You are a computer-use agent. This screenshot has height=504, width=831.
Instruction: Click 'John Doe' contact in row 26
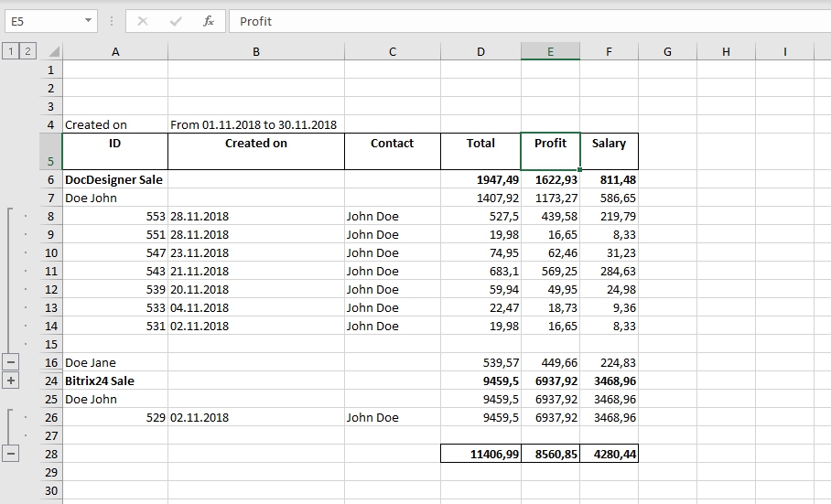393,417
